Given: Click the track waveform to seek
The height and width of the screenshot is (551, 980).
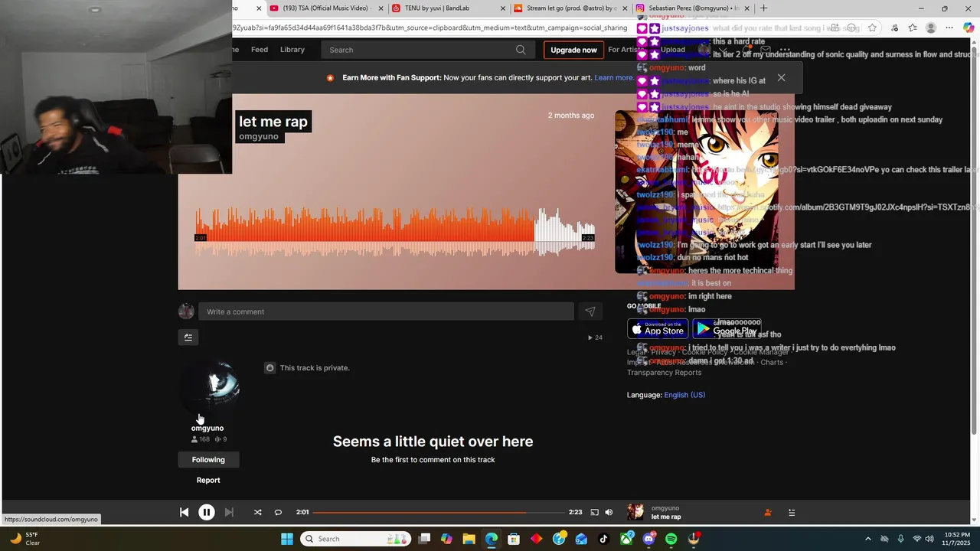Looking at the screenshot, I should click(x=395, y=232).
